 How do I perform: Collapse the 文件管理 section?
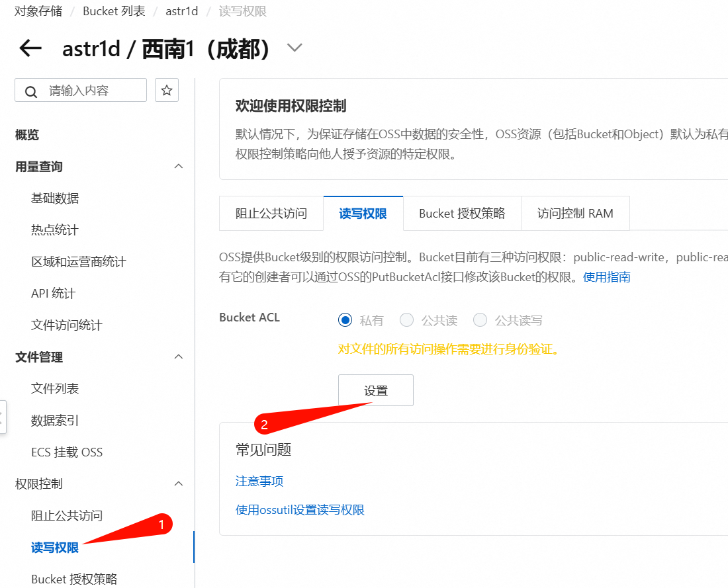178,357
